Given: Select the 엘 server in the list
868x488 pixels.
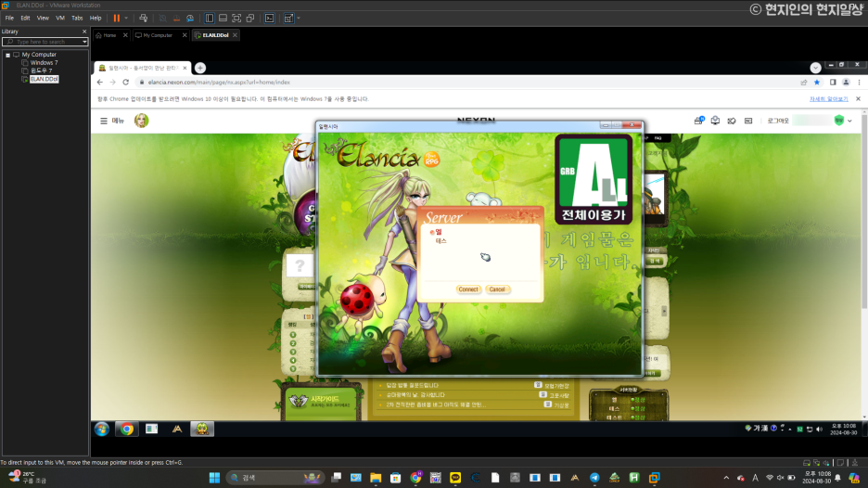Looking at the screenshot, I should click(x=439, y=232).
